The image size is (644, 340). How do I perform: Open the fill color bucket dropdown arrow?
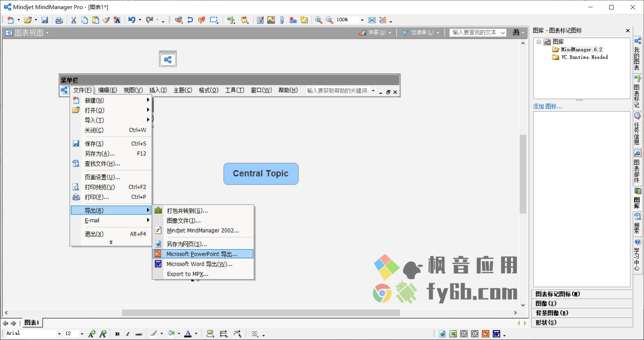(x=179, y=334)
